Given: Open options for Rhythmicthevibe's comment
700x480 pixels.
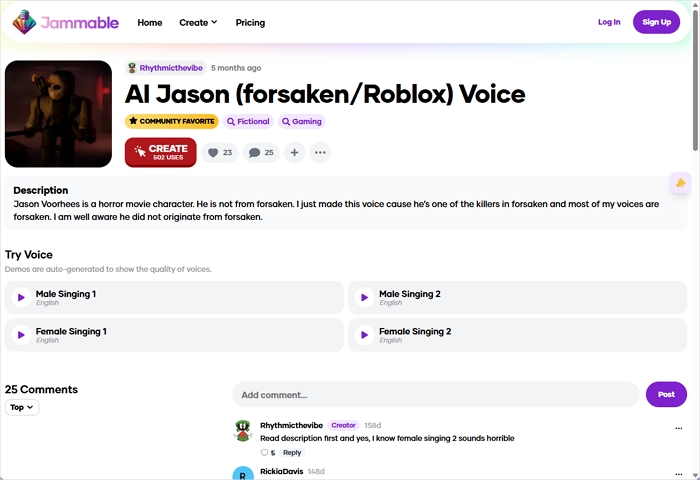Looking at the screenshot, I should tap(679, 428).
